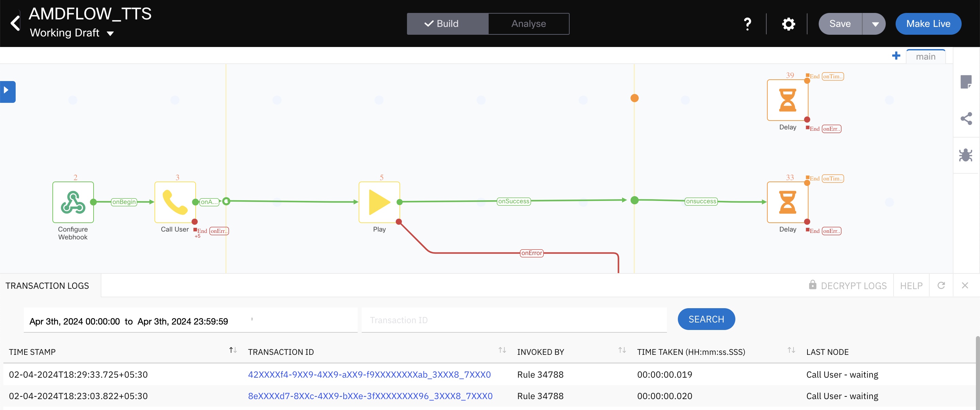The height and width of the screenshot is (410, 980).
Task: Open the Save options dropdown arrow
Action: coord(875,24)
